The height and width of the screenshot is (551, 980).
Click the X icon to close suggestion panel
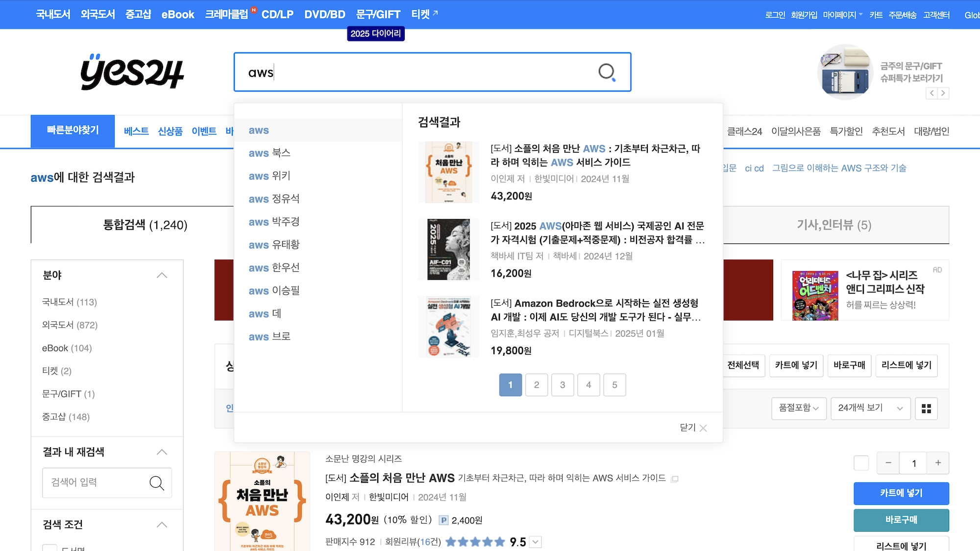point(703,428)
